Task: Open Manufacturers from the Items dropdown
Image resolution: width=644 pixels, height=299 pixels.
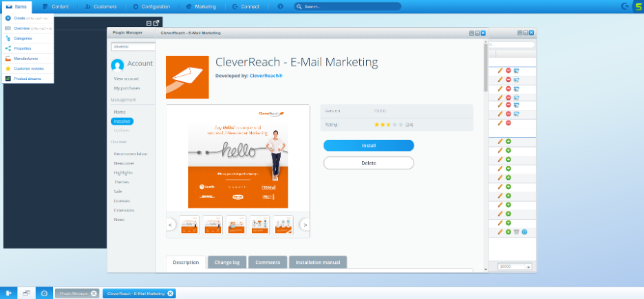Action: click(28, 59)
